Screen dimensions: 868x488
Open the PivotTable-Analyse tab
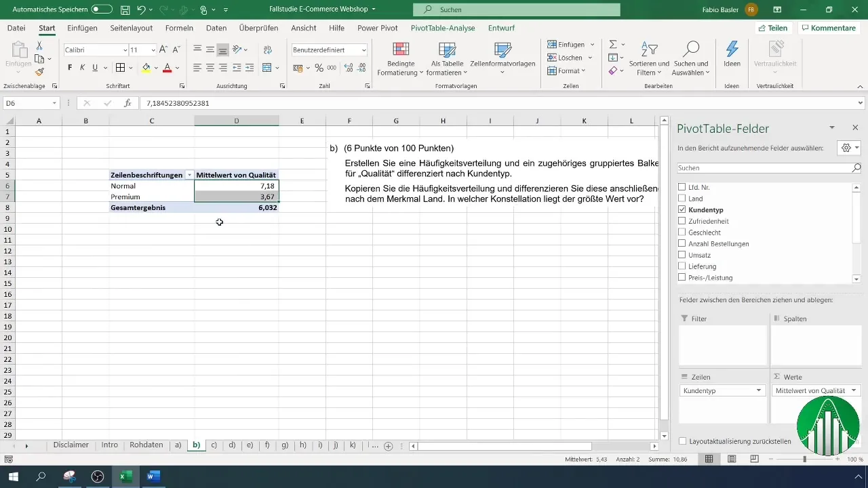[443, 28]
